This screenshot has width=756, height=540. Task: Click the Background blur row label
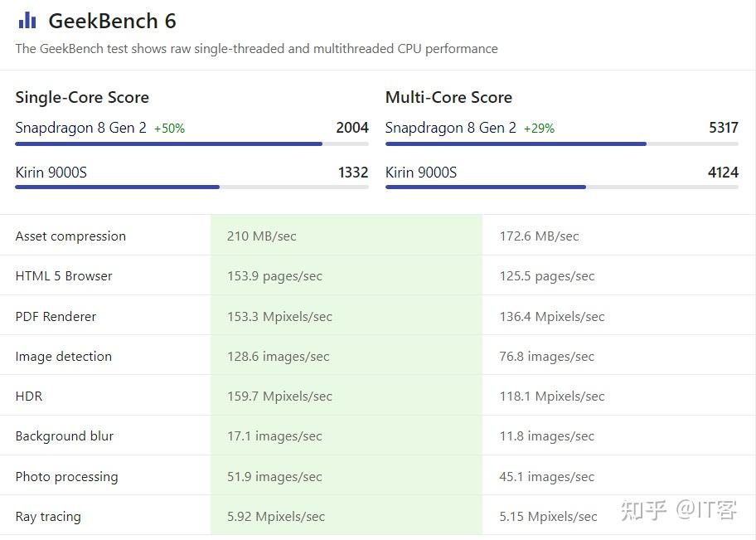65,436
